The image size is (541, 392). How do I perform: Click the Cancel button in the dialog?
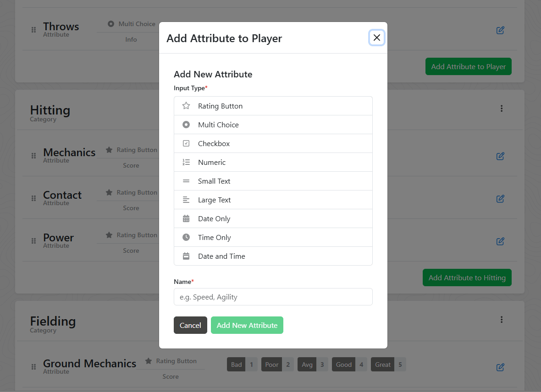pos(190,325)
